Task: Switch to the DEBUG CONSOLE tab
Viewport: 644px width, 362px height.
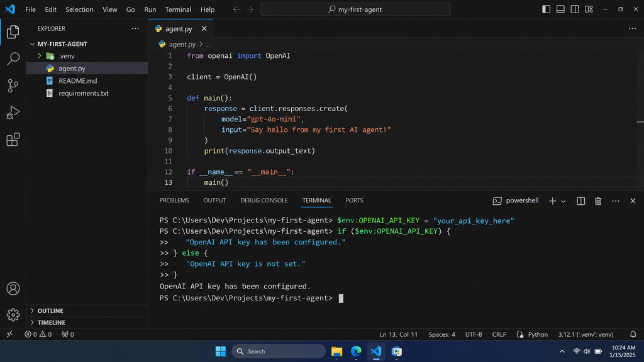Action: click(x=264, y=200)
